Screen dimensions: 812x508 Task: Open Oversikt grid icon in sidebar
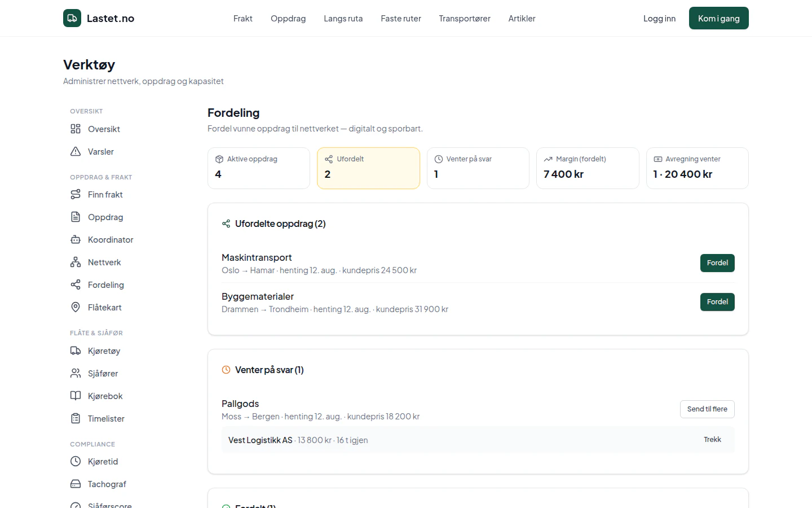click(x=76, y=129)
